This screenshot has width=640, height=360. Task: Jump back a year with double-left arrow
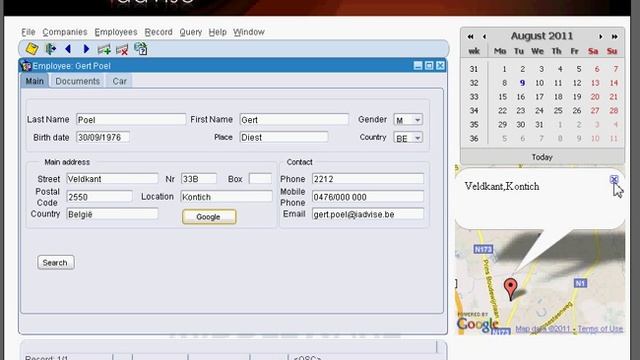(x=470, y=36)
